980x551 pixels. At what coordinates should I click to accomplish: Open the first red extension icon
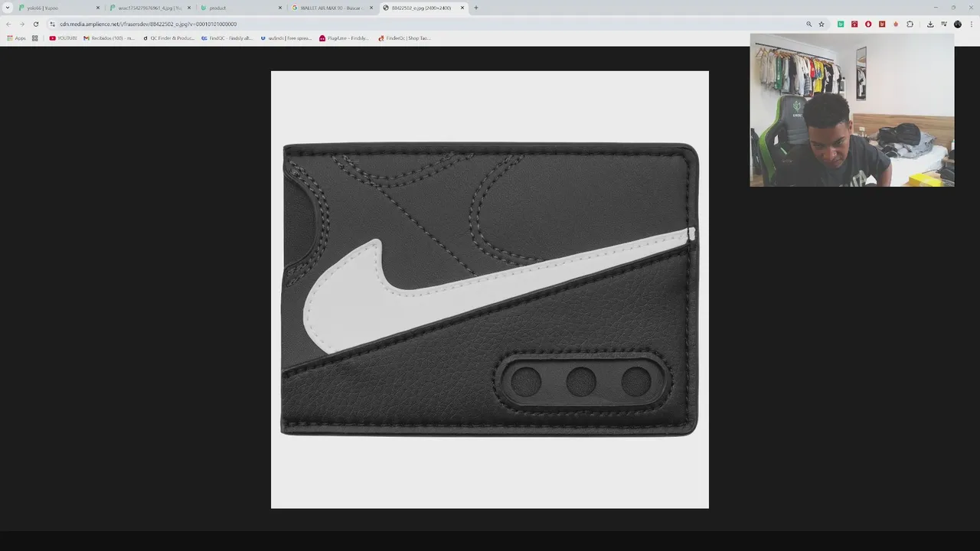[854, 24]
